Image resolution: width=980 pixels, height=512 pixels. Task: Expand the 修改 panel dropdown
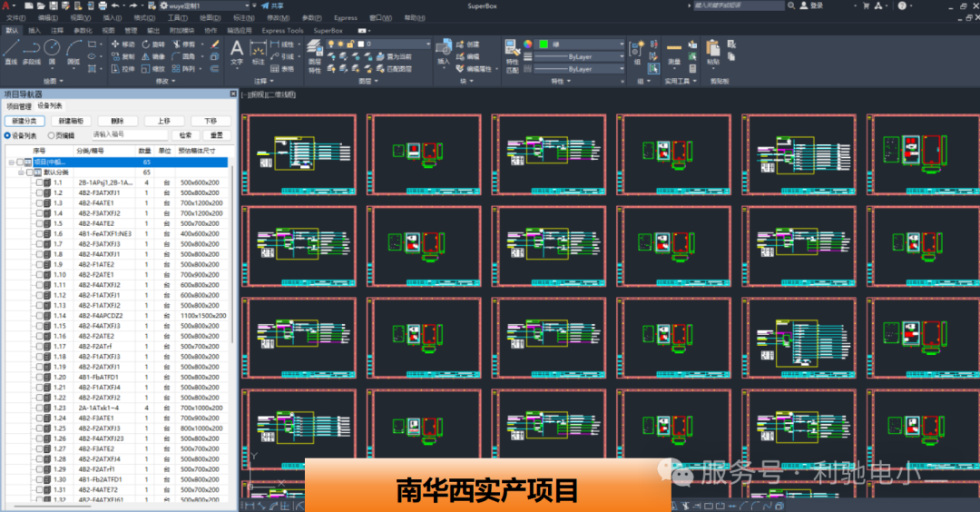166,81
